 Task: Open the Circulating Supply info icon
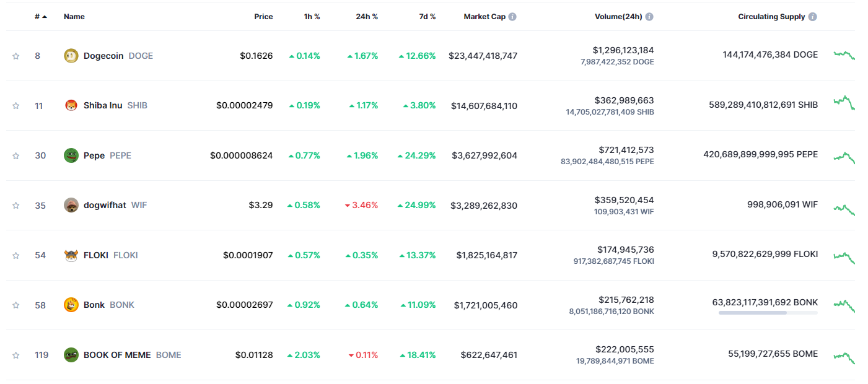pos(812,17)
